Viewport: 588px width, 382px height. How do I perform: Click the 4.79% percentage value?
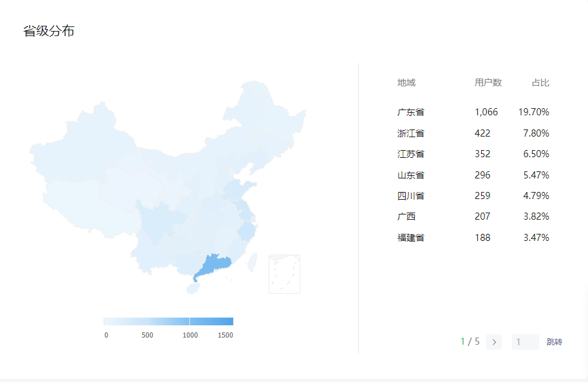tap(536, 196)
